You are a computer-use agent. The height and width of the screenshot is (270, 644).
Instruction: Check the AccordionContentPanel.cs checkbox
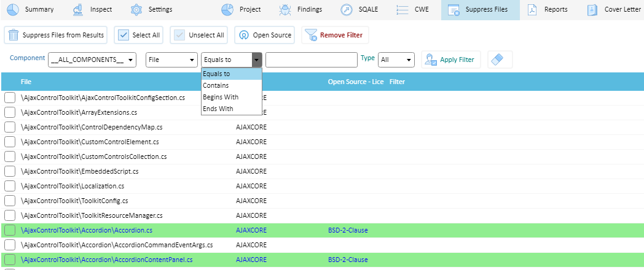10,260
